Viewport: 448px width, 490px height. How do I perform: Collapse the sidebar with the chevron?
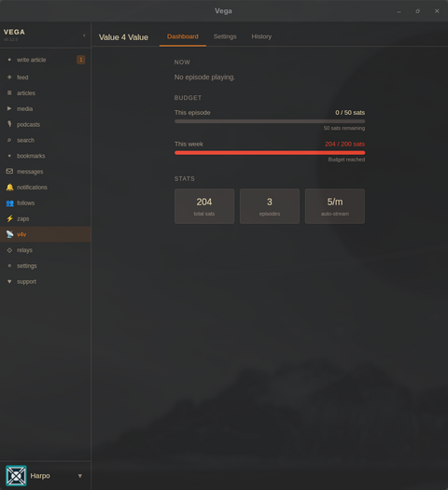tap(84, 35)
